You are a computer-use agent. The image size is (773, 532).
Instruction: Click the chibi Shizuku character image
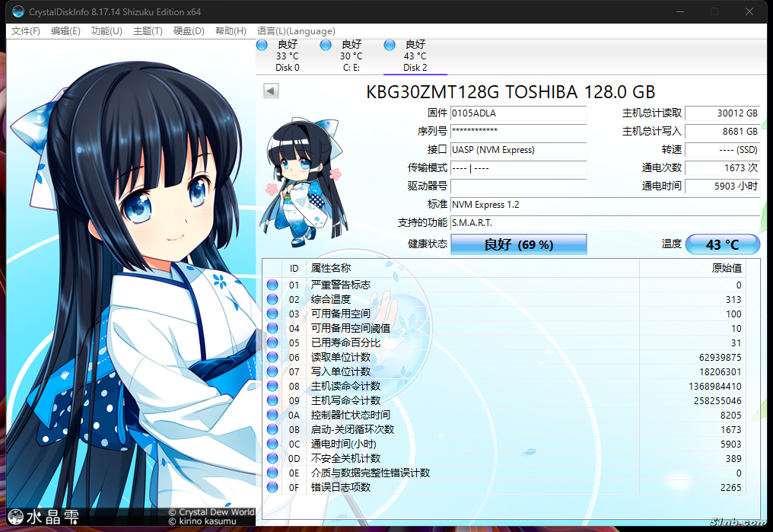pyautogui.click(x=304, y=183)
